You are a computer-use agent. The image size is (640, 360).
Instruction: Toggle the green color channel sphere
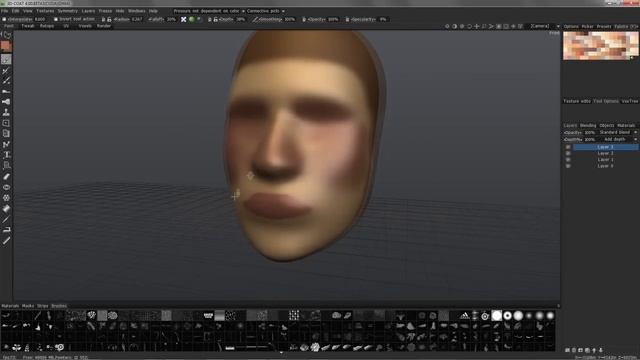coord(191,19)
